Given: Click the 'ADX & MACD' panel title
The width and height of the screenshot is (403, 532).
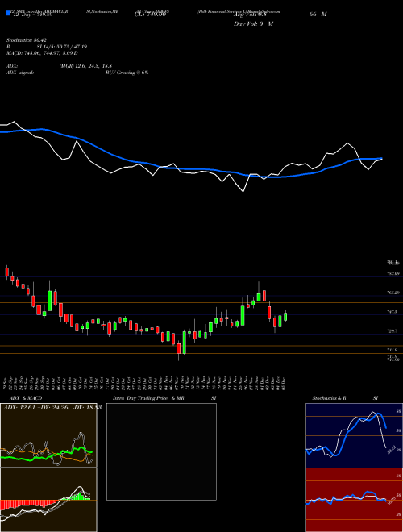Looking at the screenshot, I should coord(24,398).
